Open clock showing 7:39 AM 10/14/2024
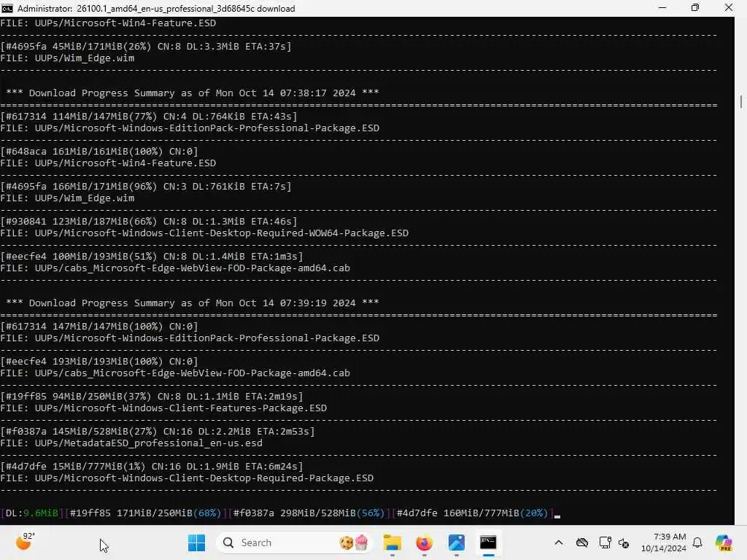The image size is (747, 560). (x=664, y=542)
